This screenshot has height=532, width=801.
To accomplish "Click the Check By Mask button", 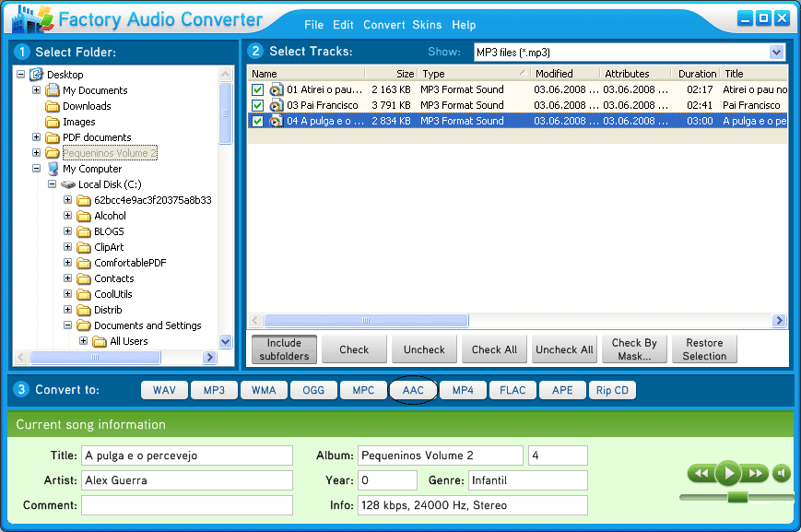I will pos(634,349).
